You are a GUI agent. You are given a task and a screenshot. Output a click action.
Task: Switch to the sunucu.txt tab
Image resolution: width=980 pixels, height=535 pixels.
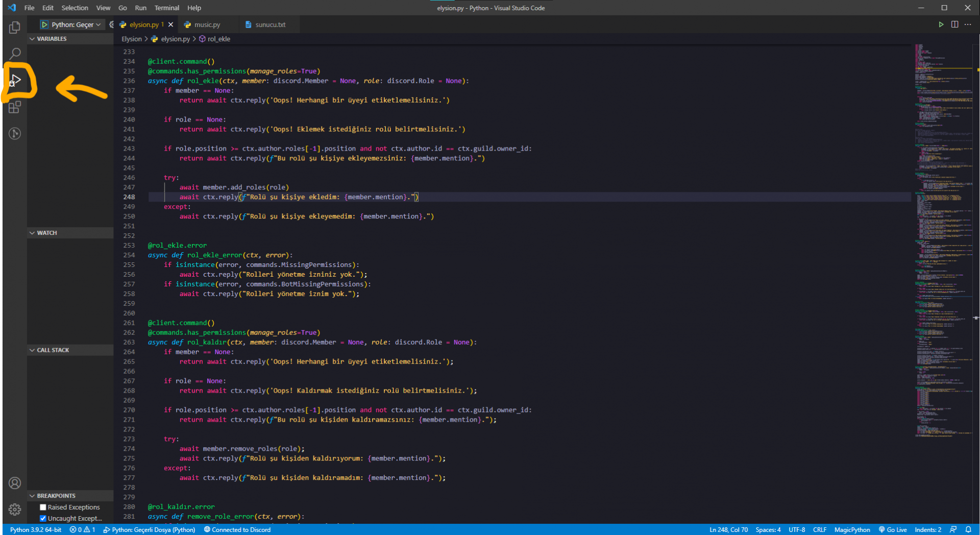(271, 25)
